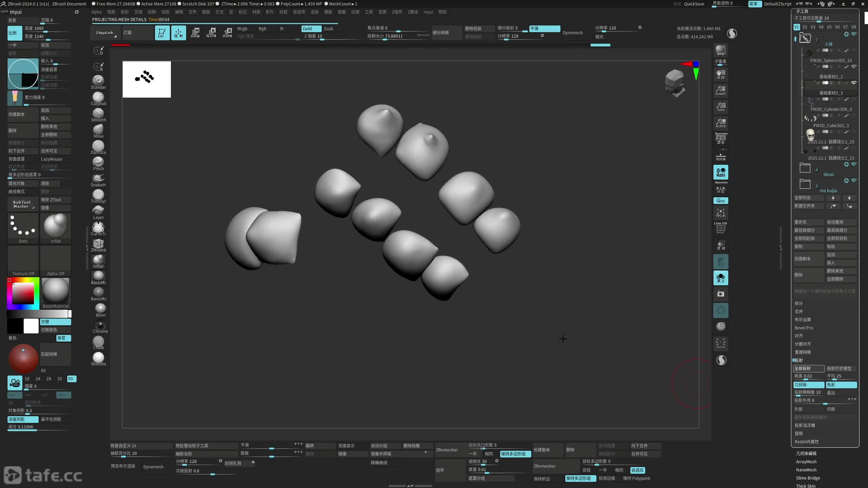Select the Zoom2D tool
This screenshot has width=868, height=488.
721,90
